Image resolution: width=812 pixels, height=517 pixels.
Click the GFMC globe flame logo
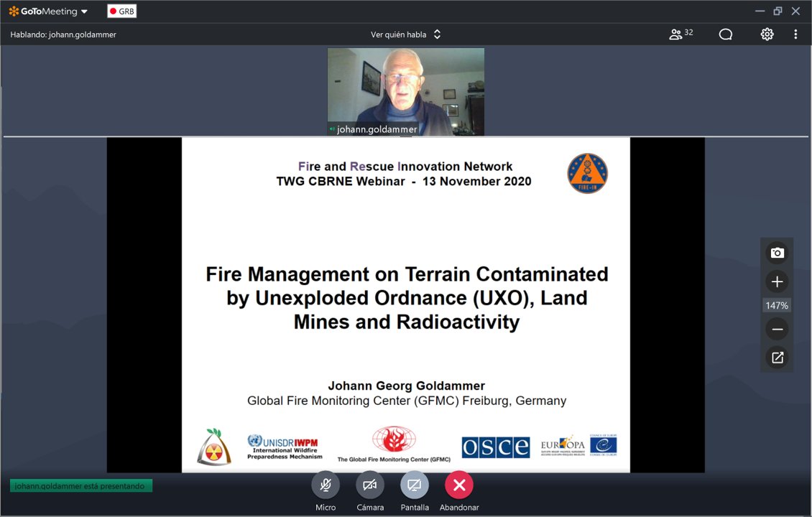coord(394,439)
